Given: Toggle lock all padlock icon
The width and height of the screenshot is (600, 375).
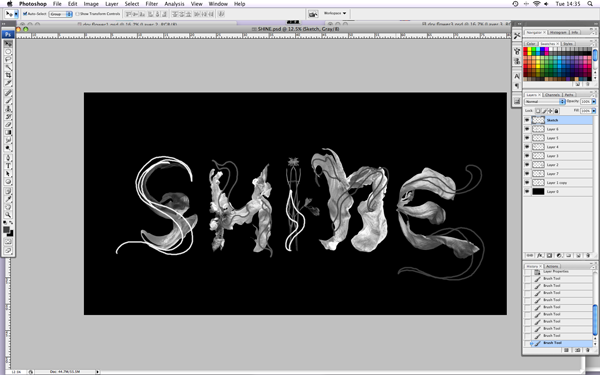Looking at the screenshot, I should point(556,111).
